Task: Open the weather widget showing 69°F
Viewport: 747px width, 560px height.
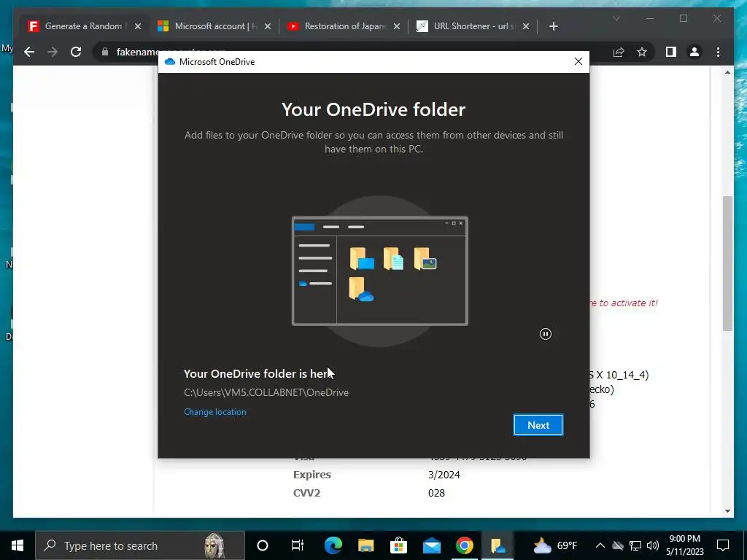Action: (555, 545)
